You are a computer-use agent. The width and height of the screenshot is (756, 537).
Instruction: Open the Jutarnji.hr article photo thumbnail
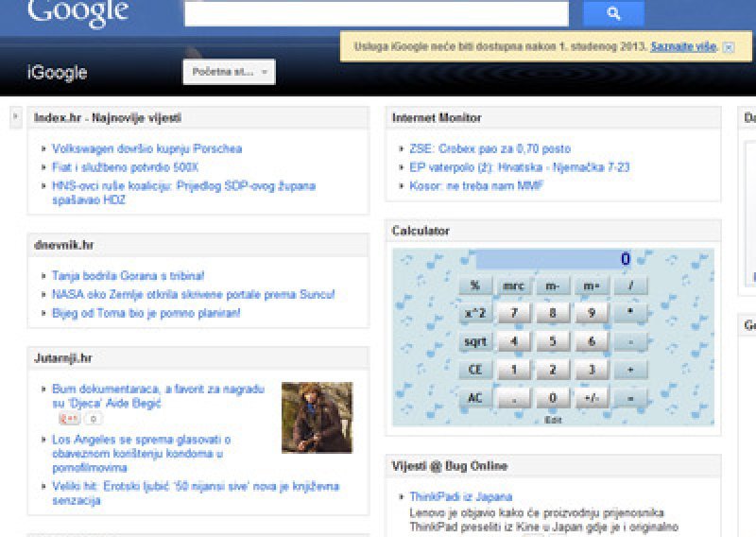(317, 417)
